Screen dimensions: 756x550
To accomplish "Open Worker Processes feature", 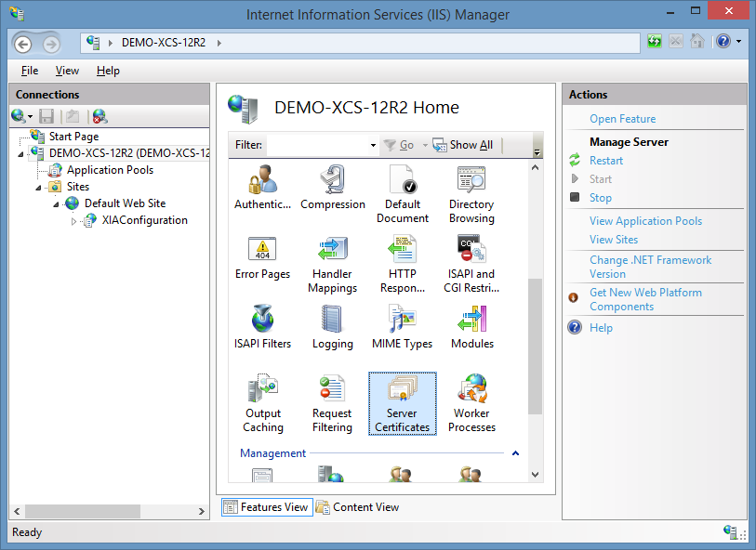I will (x=471, y=403).
